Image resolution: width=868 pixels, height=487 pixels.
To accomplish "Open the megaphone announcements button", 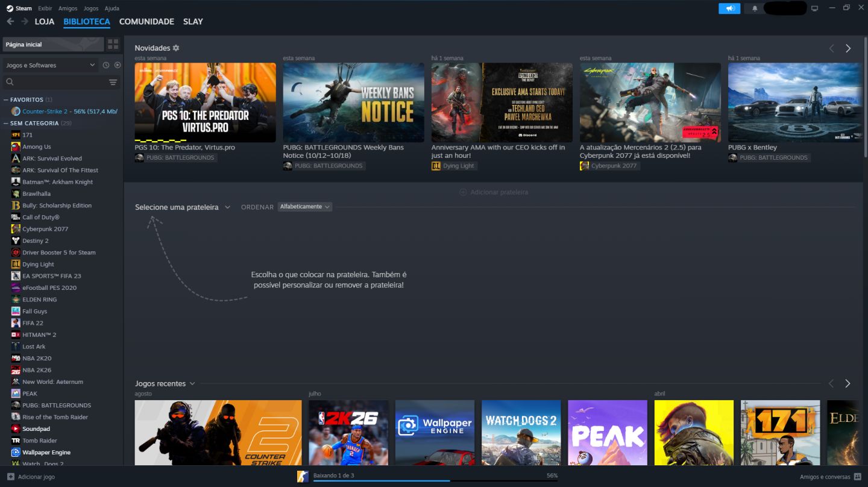I will 729,8.
